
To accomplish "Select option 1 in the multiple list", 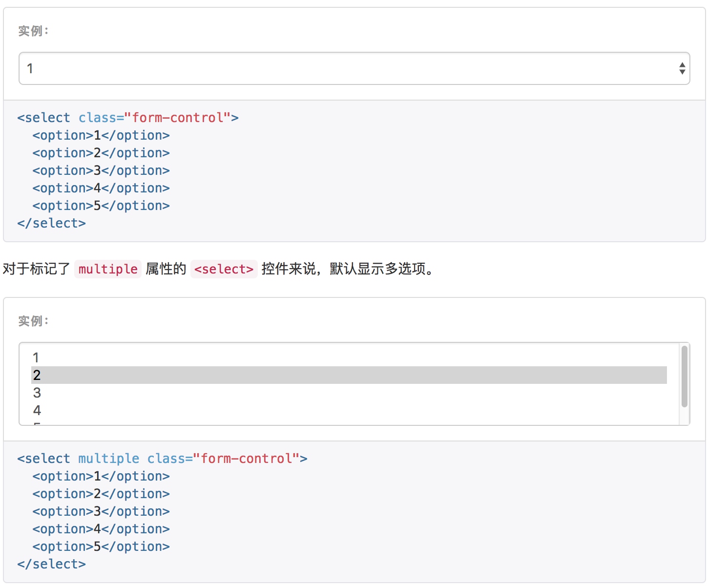I will tap(349, 357).
